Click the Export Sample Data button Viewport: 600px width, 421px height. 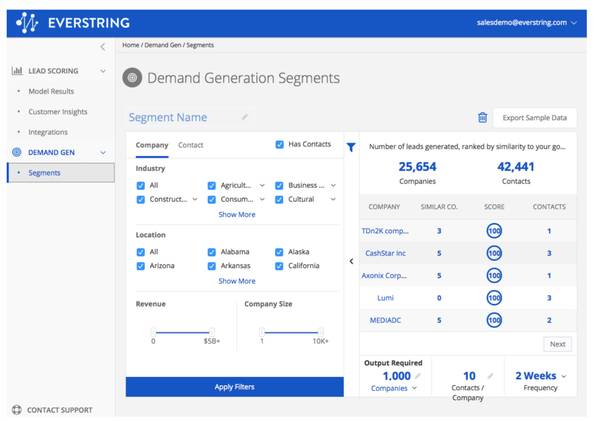(534, 118)
